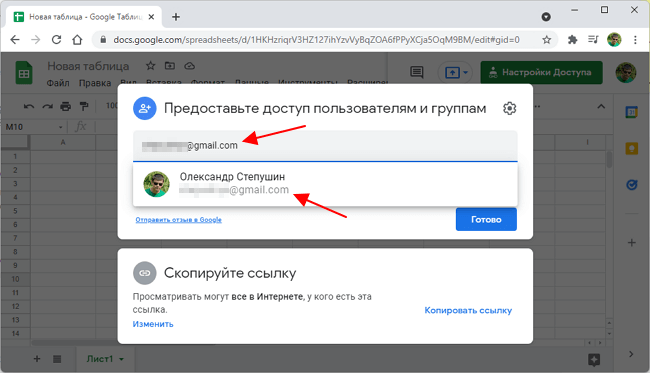The width and height of the screenshot is (650, 373).
Task: Click the document title Новая таблица
Action: [x=88, y=66]
